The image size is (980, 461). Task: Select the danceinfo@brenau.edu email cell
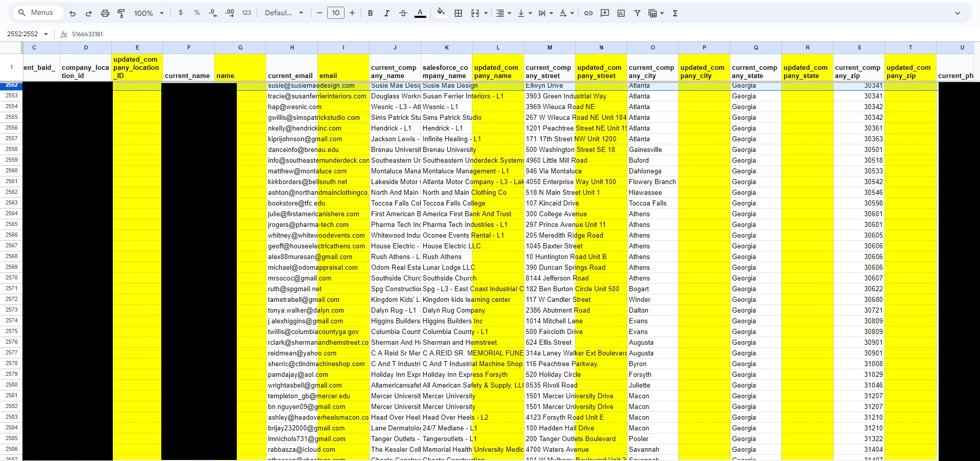click(292, 149)
